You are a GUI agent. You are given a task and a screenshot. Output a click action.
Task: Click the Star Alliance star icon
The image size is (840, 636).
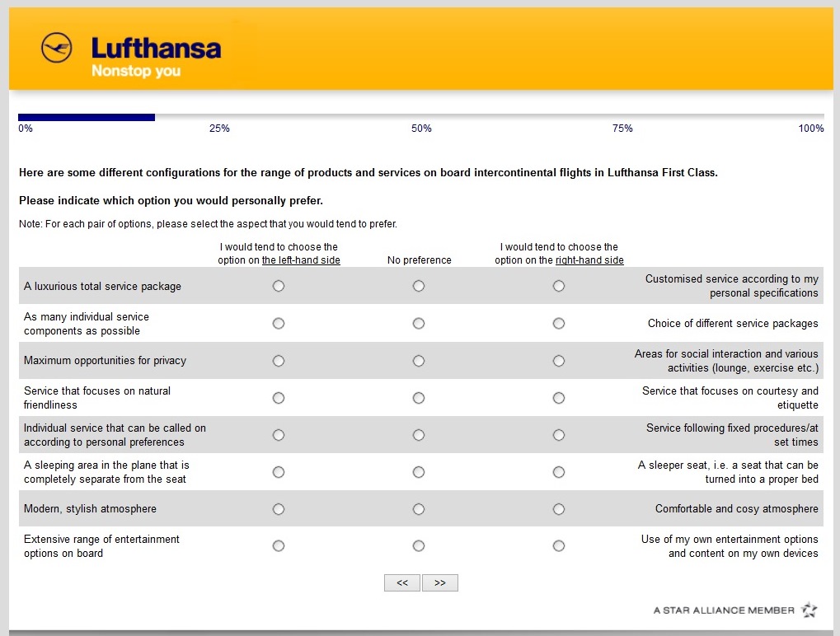point(809,610)
